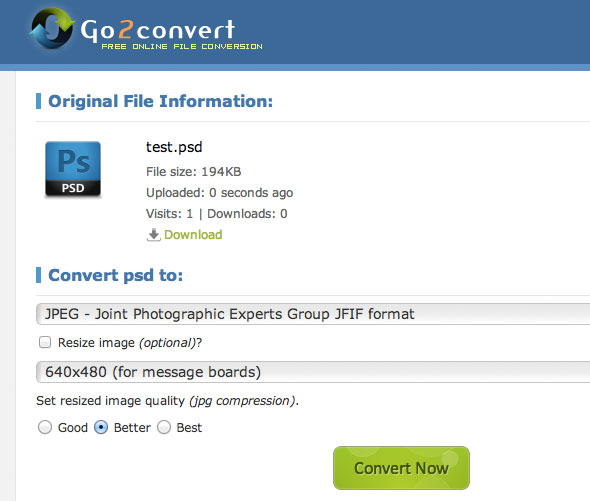Click the Resize image (optional) label
This screenshot has width=590, height=501.
[x=130, y=343]
